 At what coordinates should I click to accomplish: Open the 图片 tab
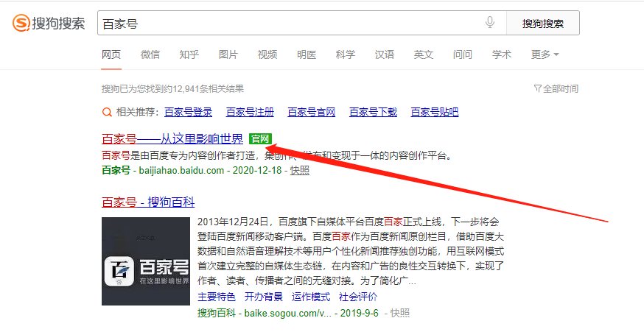pyautogui.click(x=228, y=54)
